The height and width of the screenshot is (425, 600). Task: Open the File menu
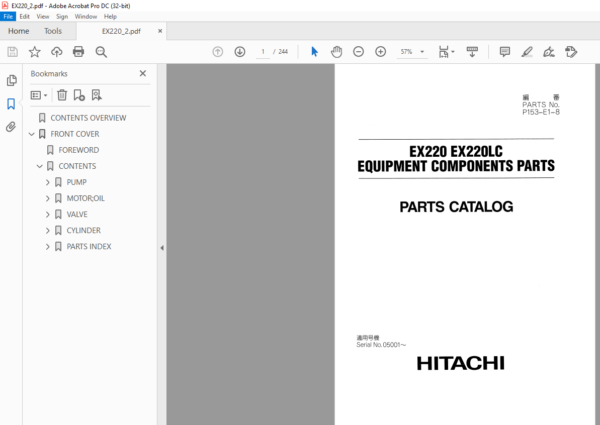[8, 16]
